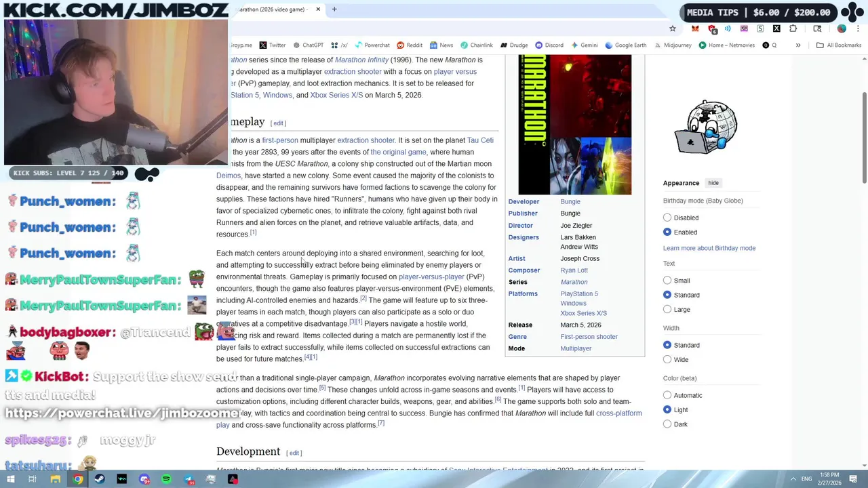This screenshot has width=868, height=488.
Task: Open the PlayStation 5 platform link
Action: (579, 294)
